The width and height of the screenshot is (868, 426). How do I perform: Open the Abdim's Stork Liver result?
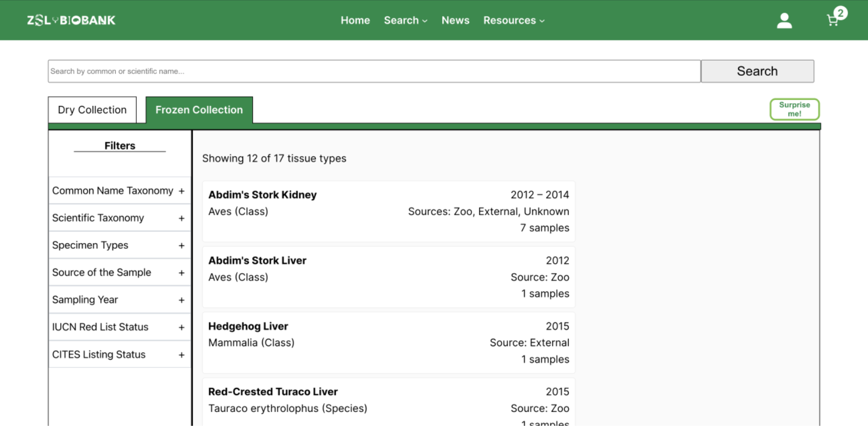[389, 277]
